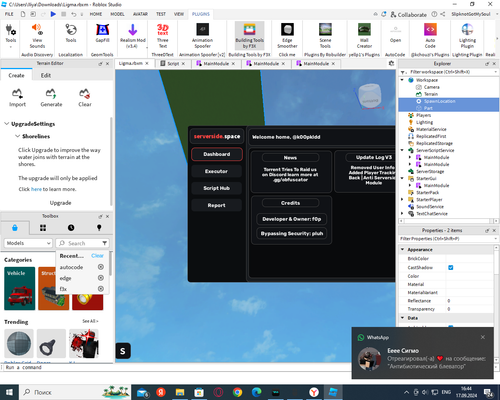Collapse the Workspace tree node
The width and height of the screenshot is (500, 400).
click(402, 80)
